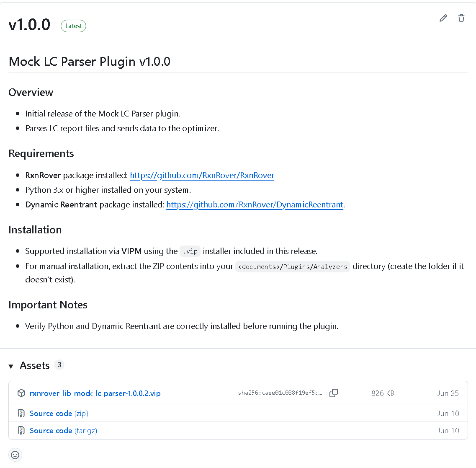Click the delete release trash icon

pyautogui.click(x=461, y=18)
